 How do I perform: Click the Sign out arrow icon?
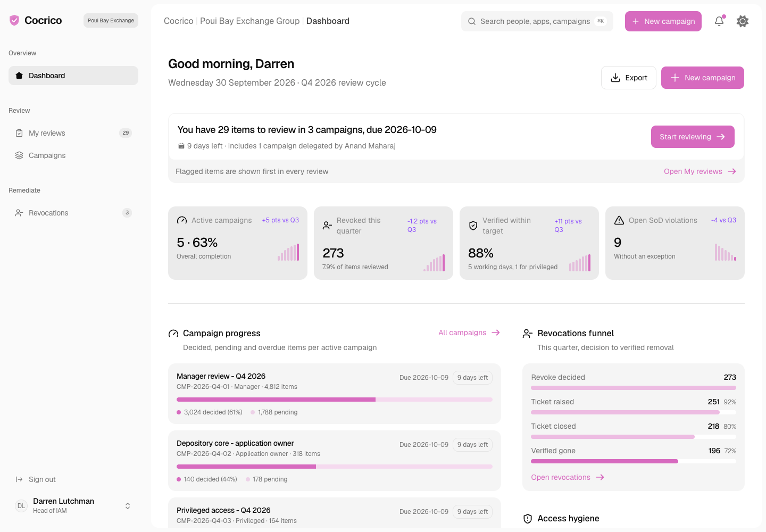click(19, 479)
